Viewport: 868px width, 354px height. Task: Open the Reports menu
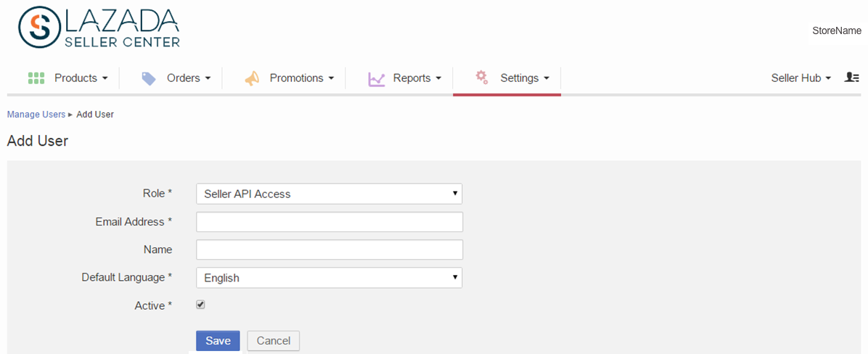[417, 78]
